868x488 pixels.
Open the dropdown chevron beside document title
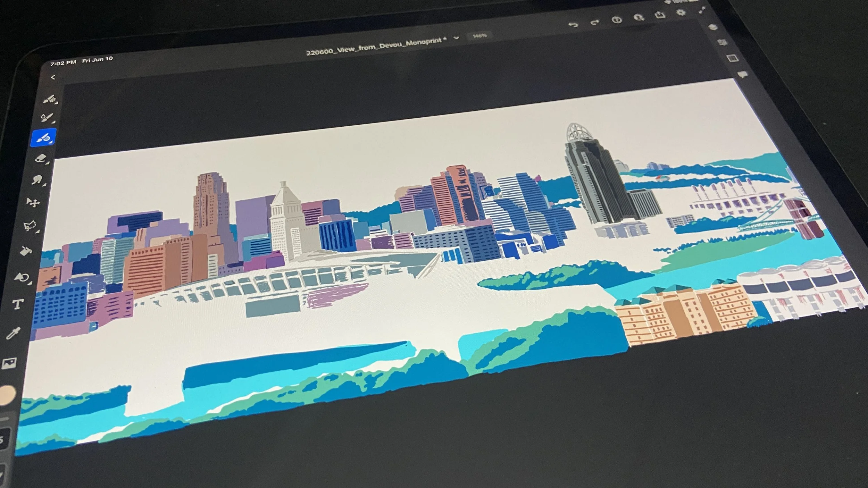coord(457,37)
